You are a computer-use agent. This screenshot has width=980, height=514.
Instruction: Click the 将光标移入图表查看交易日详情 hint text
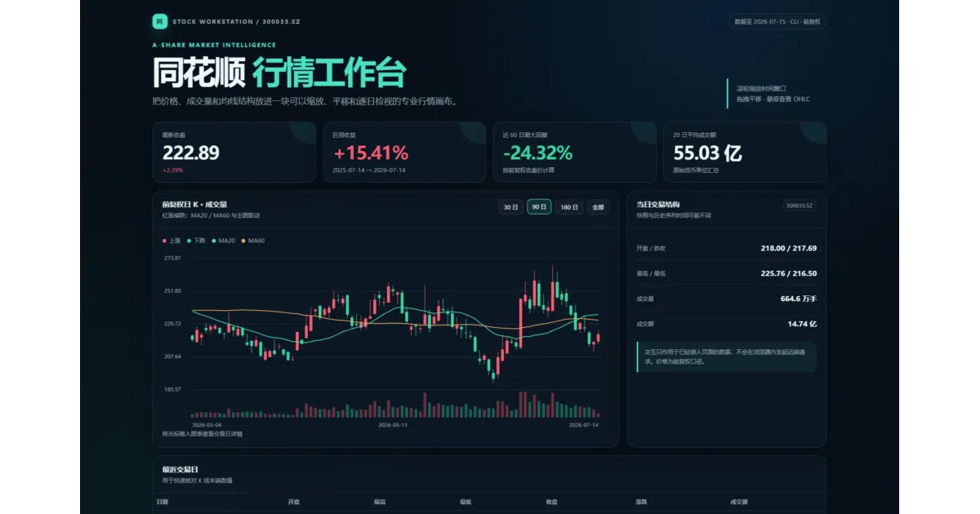pyautogui.click(x=203, y=434)
